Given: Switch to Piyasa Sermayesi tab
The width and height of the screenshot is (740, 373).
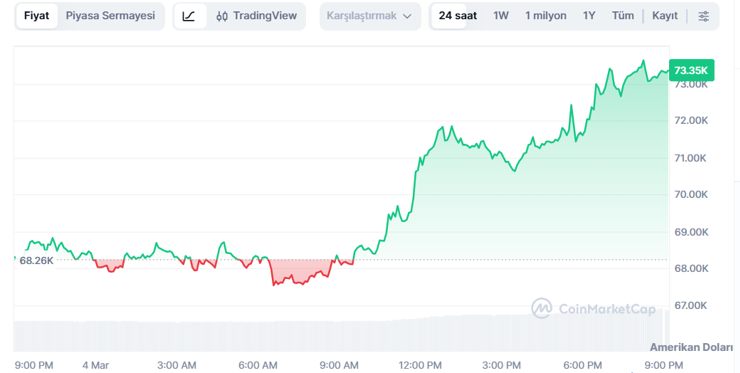Looking at the screenshot, I should point(110,16).
